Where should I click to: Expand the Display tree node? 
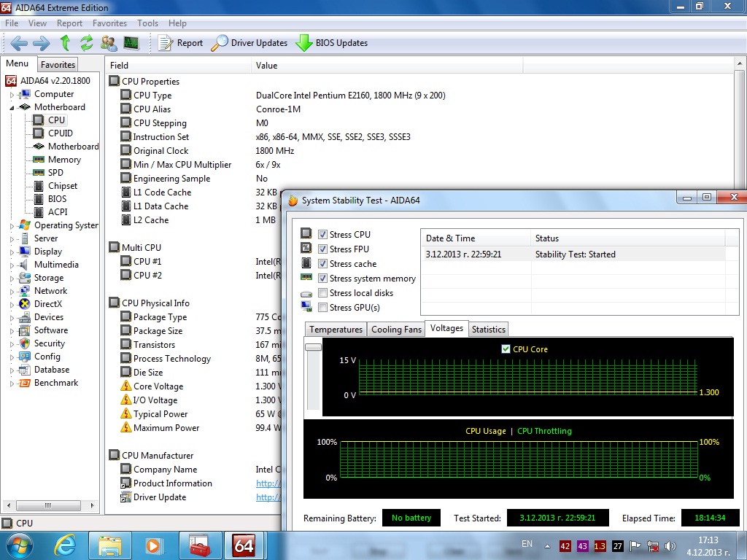point(12,252)
